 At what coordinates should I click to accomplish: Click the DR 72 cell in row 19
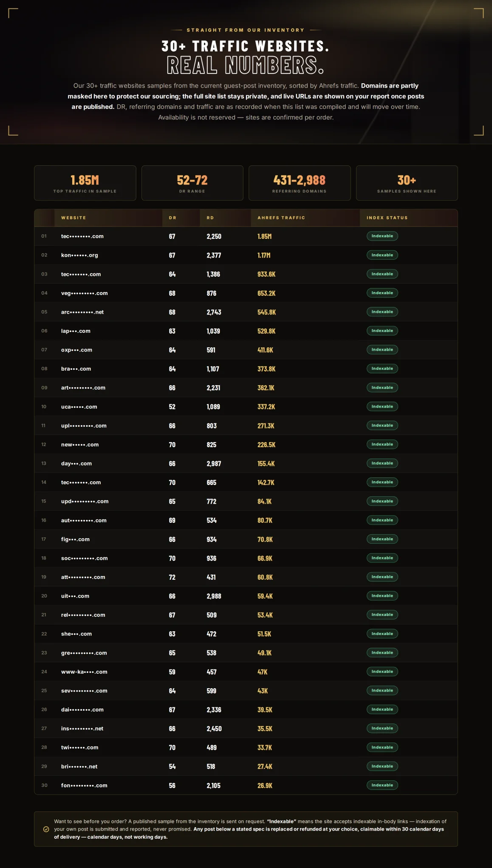(x=172, y=577)
